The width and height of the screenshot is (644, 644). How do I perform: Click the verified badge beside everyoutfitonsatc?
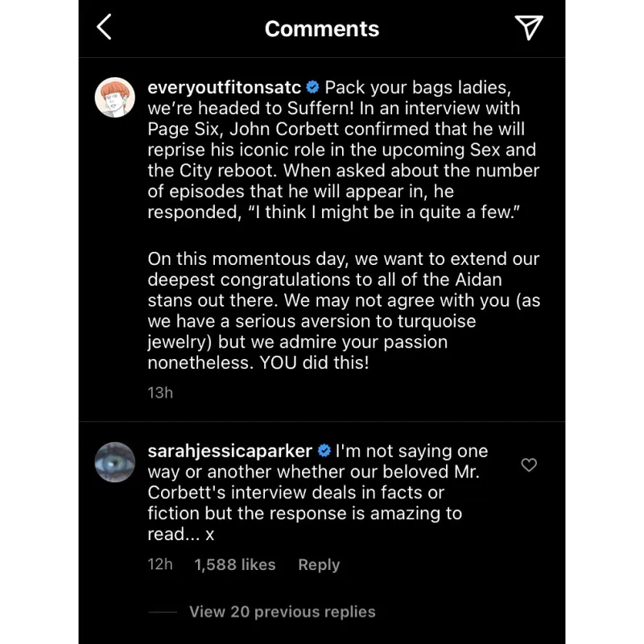click(x=312, y=88)
